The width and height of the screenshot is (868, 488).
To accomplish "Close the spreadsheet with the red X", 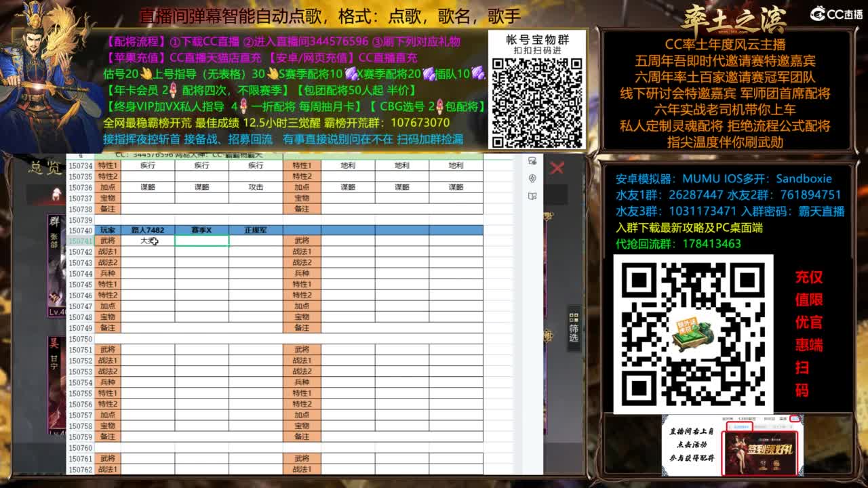I will pos(557,169).
